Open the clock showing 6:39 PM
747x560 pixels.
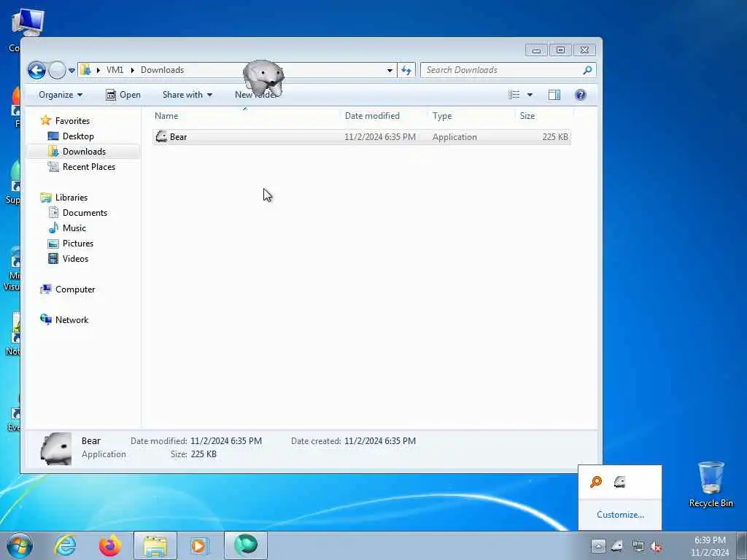[710, 546]
